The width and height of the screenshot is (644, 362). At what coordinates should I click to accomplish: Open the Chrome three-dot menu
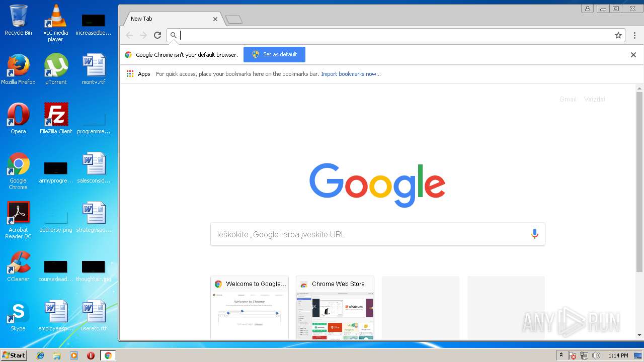pyautogui.click(x=634, y=35)
